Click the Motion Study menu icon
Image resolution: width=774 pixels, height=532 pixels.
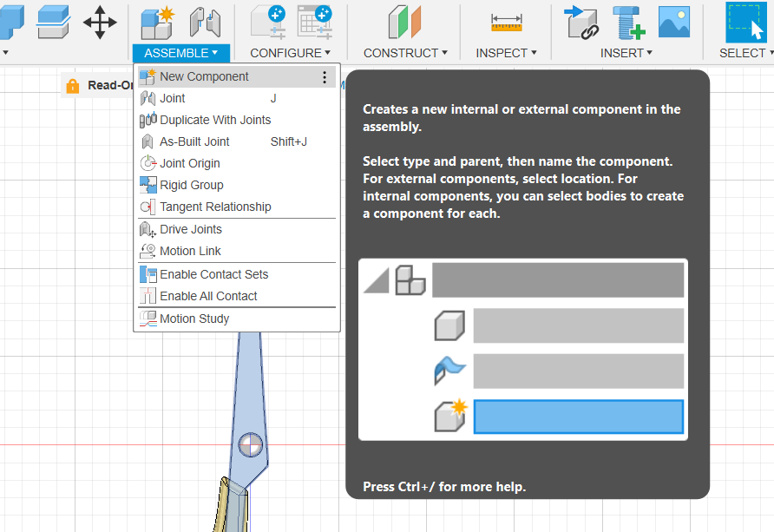148,319
